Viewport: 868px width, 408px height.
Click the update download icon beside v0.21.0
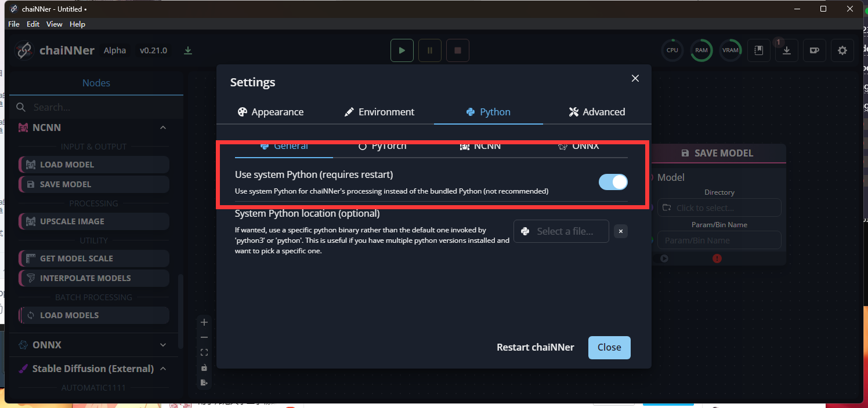[188, 50]
